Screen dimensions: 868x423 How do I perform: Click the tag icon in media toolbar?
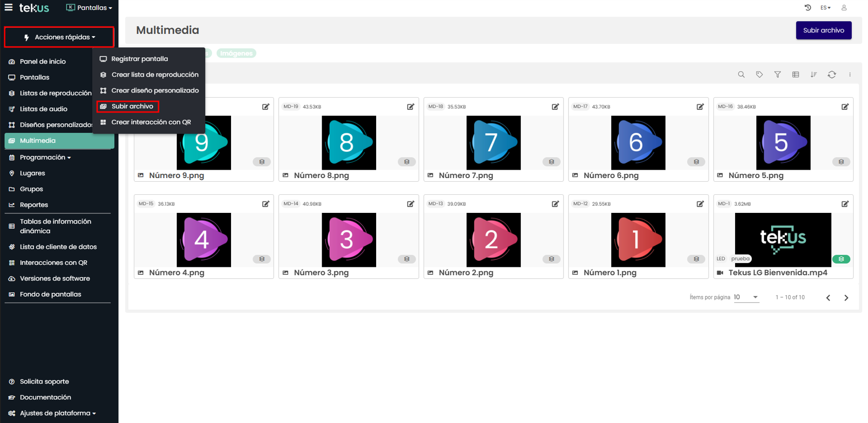click(759, 74)
